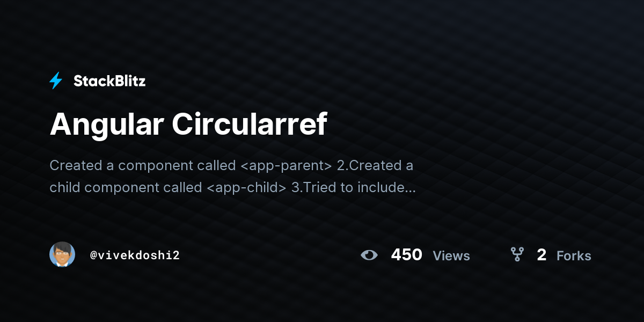Click the 450 view count
Screen dimensions: 644x322
[406, 255]
